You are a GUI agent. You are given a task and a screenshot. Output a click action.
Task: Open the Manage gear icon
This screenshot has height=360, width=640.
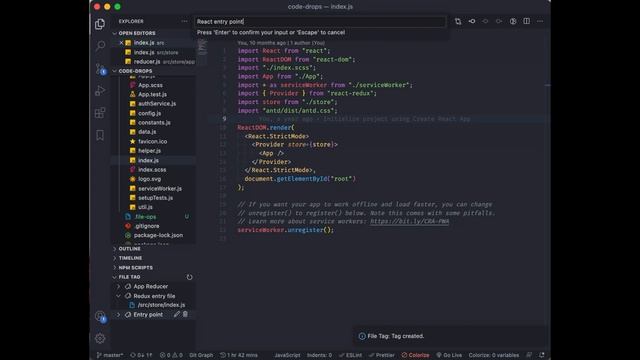coord(100,338)
